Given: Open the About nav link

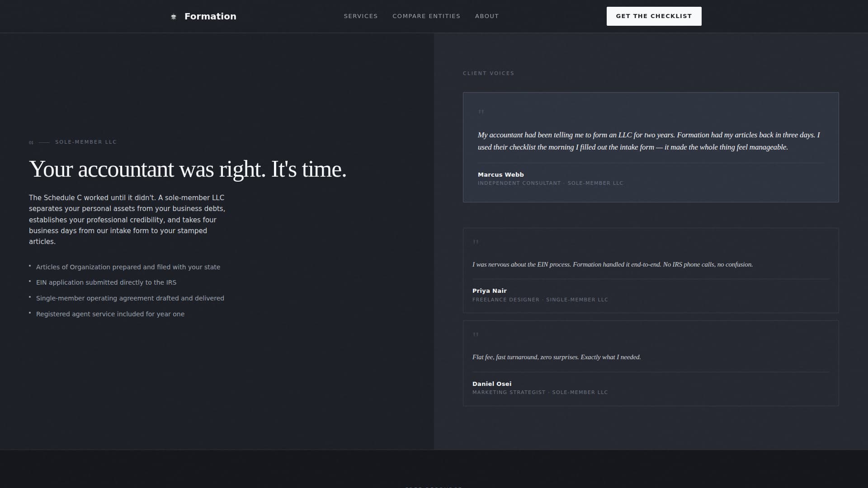Looking at the screenshot, I should (x=487, y=16).
